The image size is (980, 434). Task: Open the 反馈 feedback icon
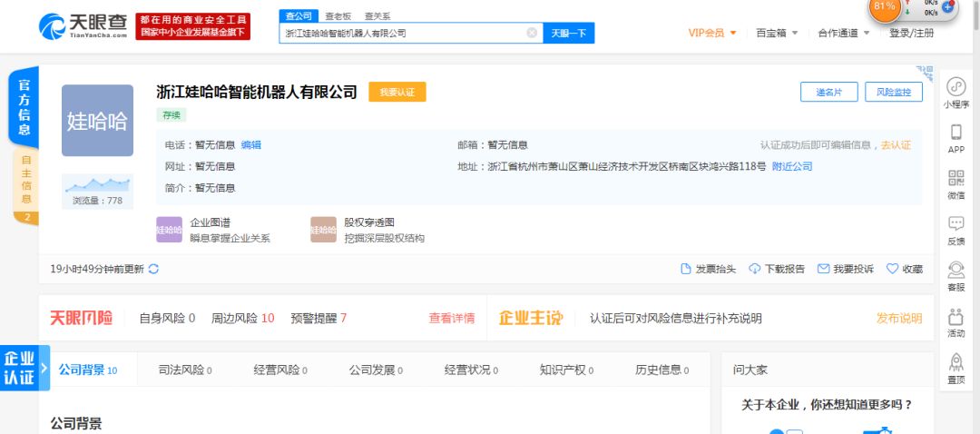coord(955,230)
